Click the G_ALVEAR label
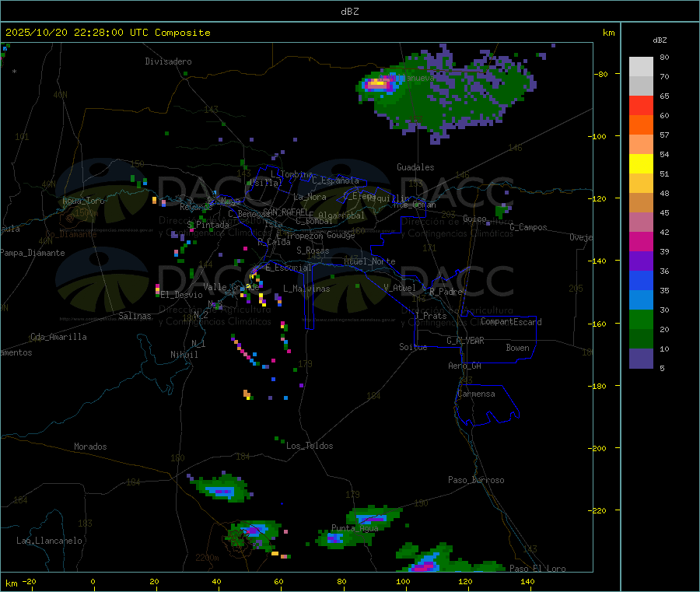Screen dimensions: 700x592 pos(465,341)
